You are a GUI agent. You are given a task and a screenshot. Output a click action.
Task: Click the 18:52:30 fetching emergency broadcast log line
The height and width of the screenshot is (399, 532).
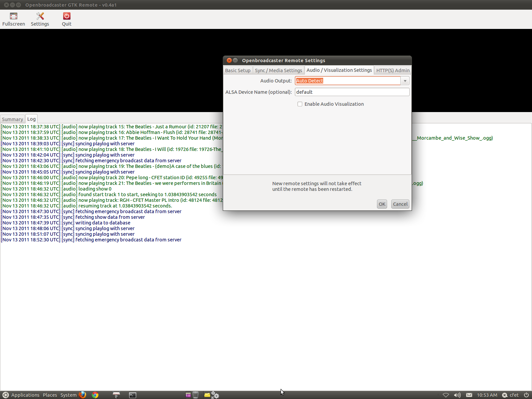pos(91,240)
